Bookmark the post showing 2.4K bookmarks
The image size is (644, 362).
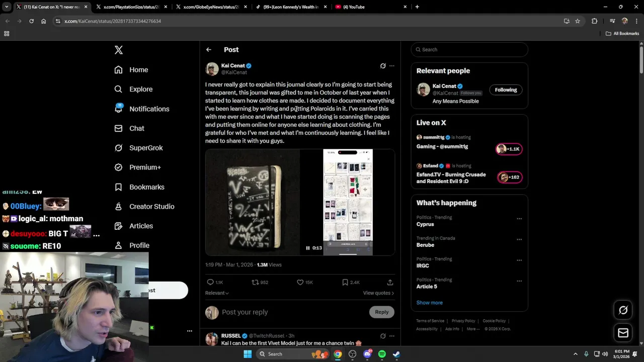[345, 282]
